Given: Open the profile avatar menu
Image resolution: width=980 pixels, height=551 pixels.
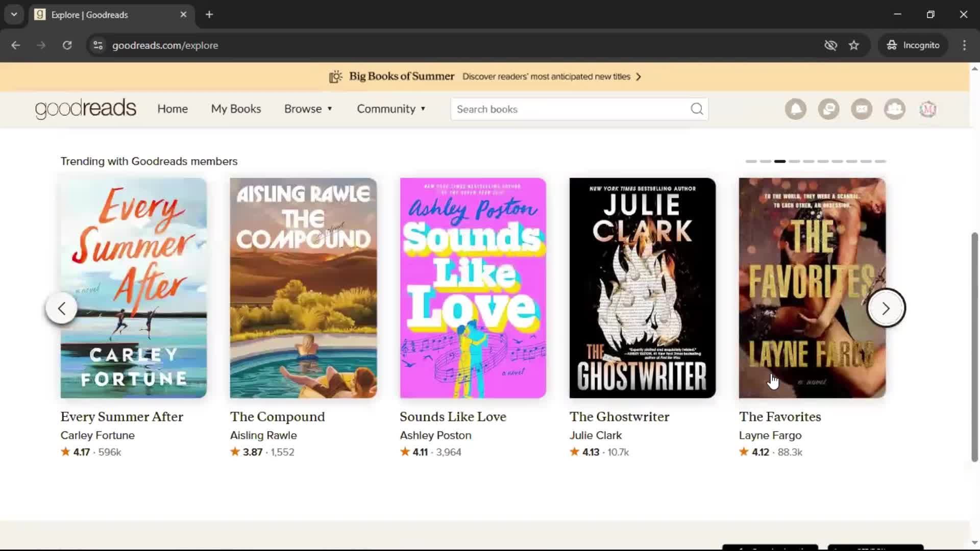Looking at the screenshot, I should click(x=928, y=109).
